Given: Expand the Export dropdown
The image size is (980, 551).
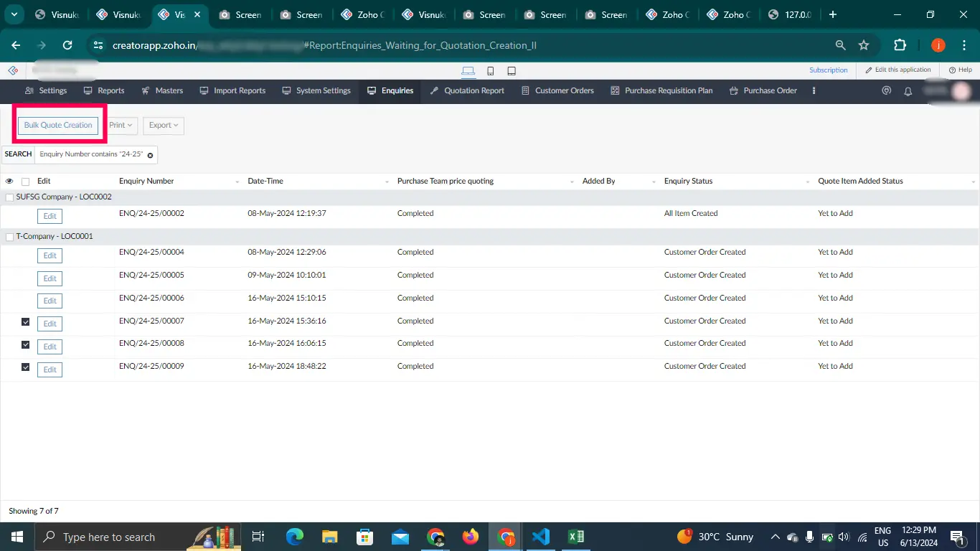Looking at the screenshot, I should 163,125.
